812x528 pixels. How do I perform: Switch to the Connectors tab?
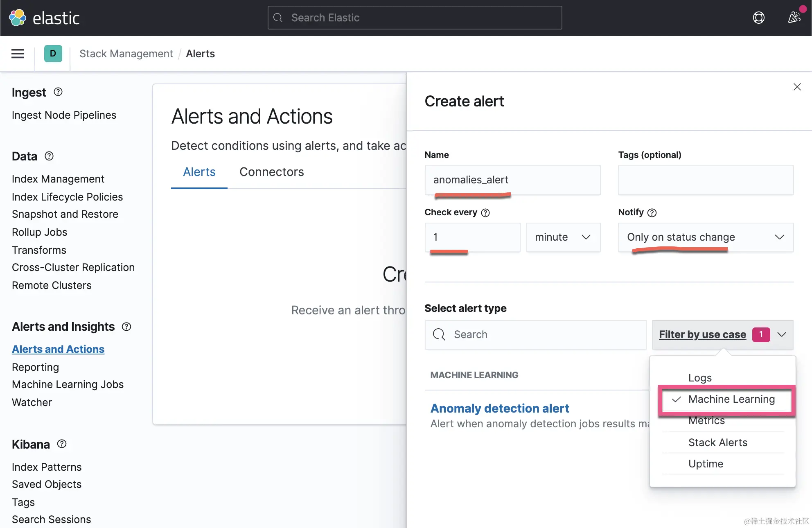point(271,172)
